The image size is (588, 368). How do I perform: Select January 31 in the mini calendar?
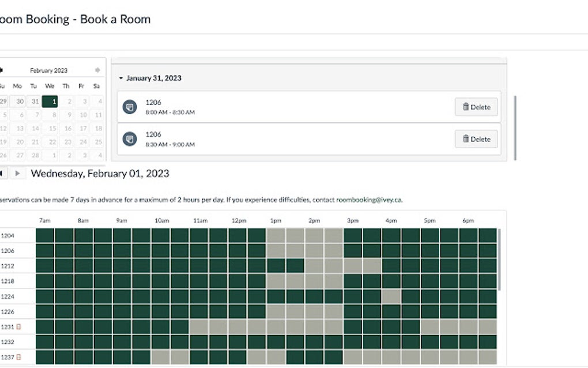pos(35,102)
